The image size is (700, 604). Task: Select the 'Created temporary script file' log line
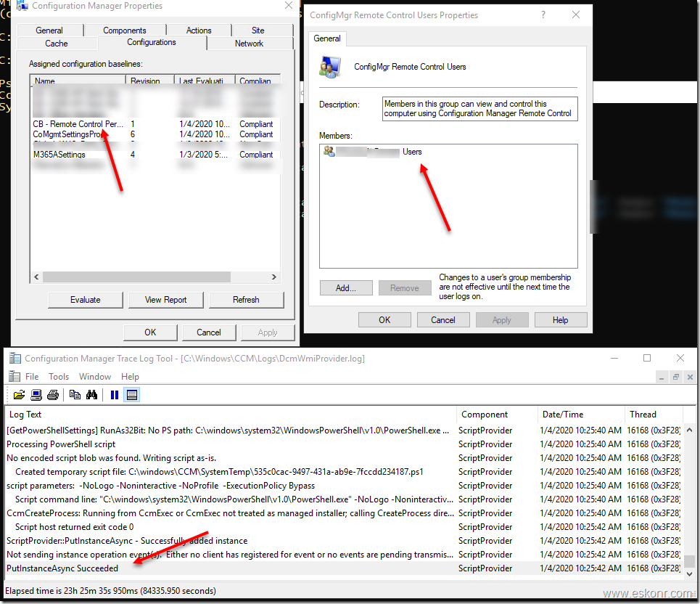(x=344, y=472)
